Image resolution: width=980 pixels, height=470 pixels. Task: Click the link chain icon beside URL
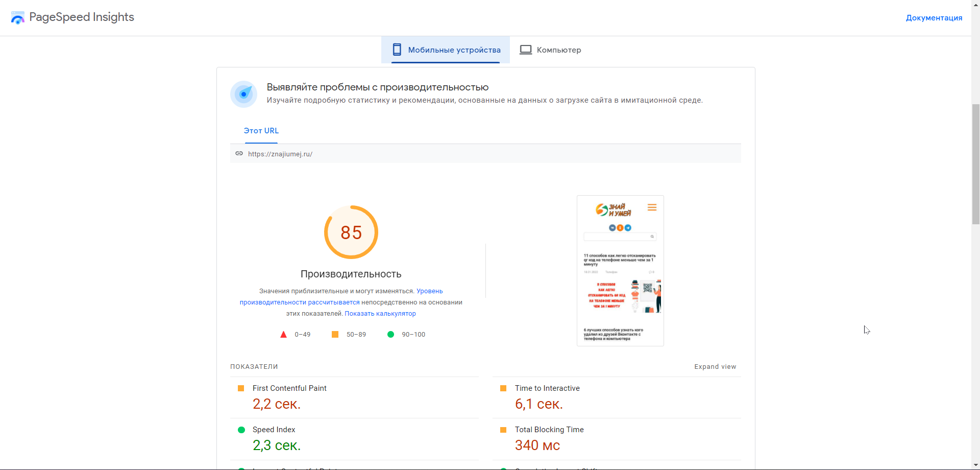239,153
